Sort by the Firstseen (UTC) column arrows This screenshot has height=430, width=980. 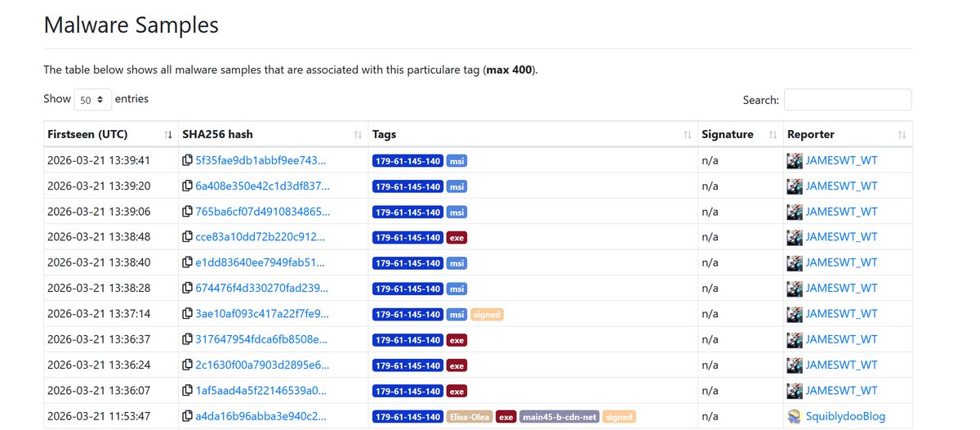168,134
